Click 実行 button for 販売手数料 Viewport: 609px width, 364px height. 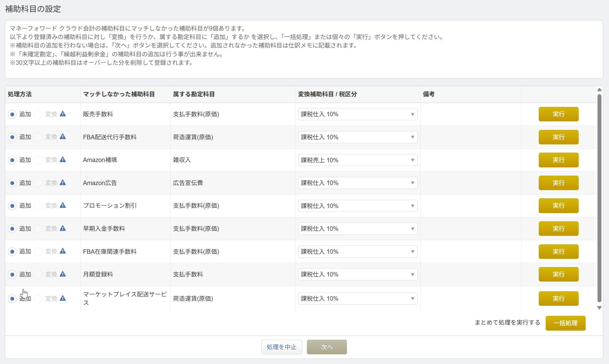coord(558,114)
